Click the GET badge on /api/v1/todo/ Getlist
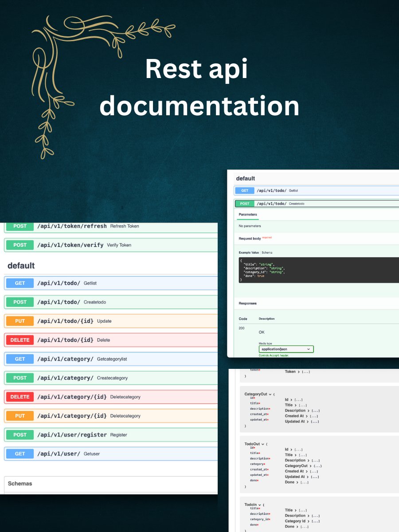This screenshot has height=532, width=399. point(20,283)
